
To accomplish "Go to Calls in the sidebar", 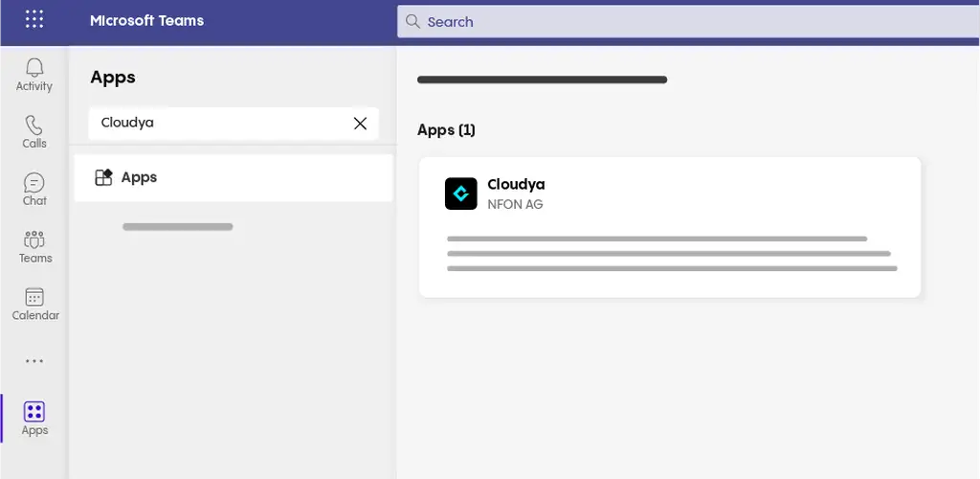I will tap(34, 131).
